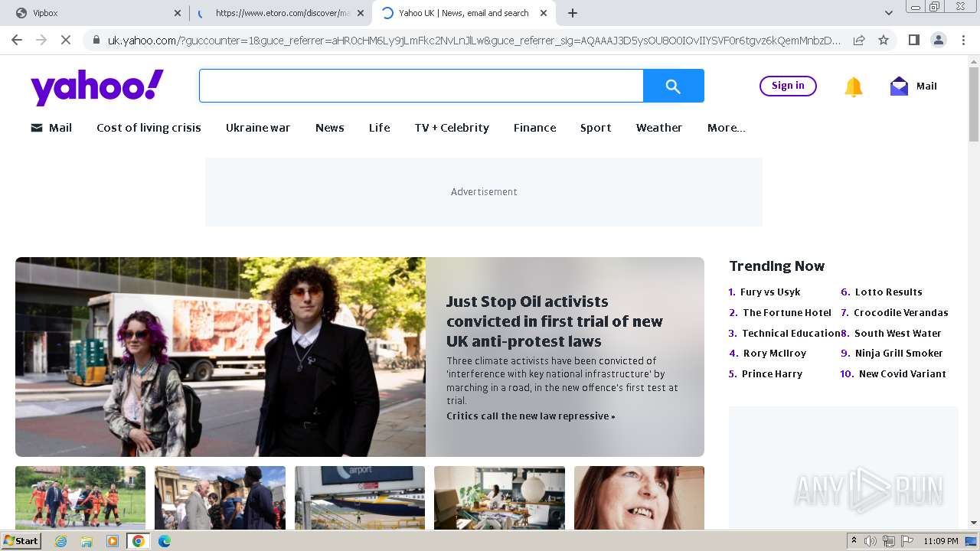Viewport: 980px width, 551px height.
Task: Stop loading the page
Action: click(x=66, y=40)
